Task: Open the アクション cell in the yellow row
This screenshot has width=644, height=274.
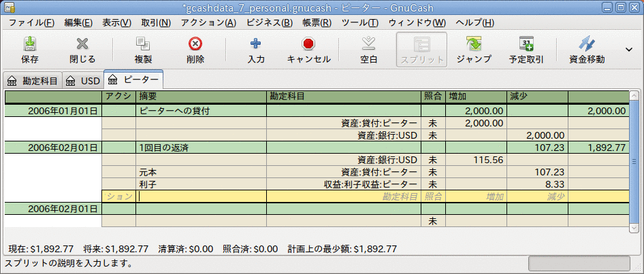Action: tap(118, 196)
